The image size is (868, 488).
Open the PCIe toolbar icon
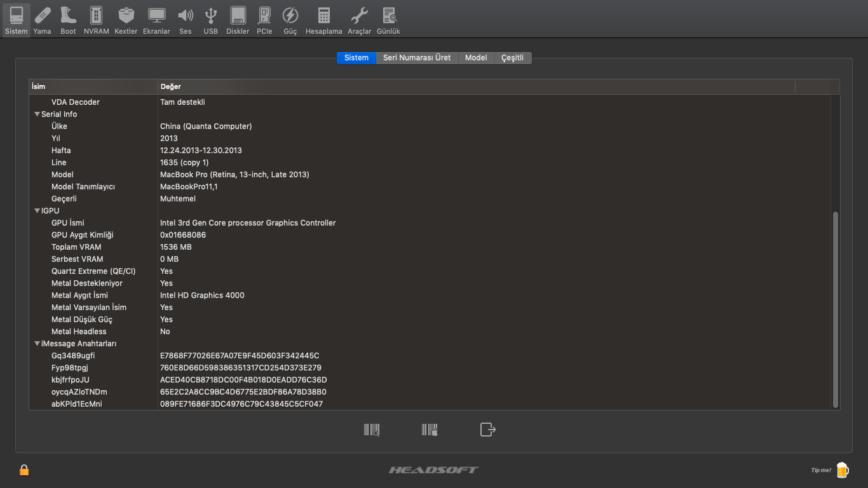[x=264, y=20]
